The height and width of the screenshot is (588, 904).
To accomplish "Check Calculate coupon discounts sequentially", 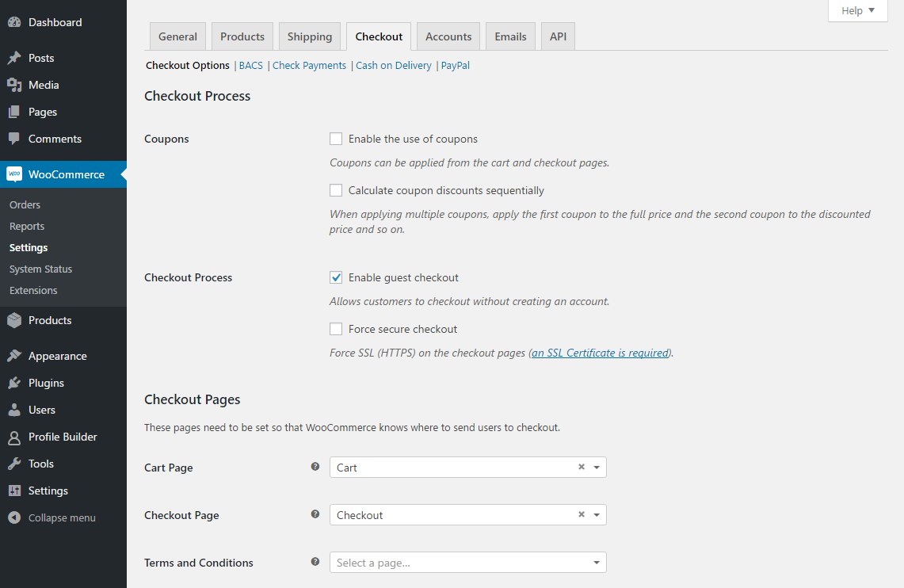I will (x=336, y=190).
